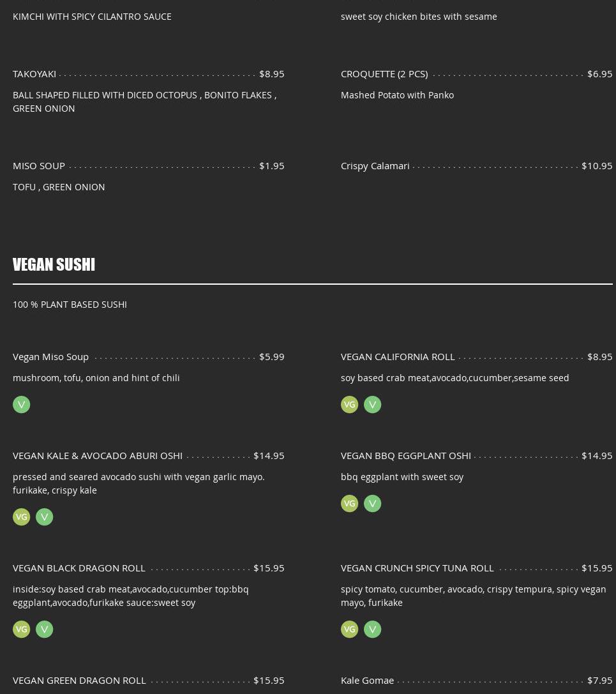Viewport: 616px width, 694px height.
Task: Open the Kale Gomae menu item
Action: coord(367,680)
